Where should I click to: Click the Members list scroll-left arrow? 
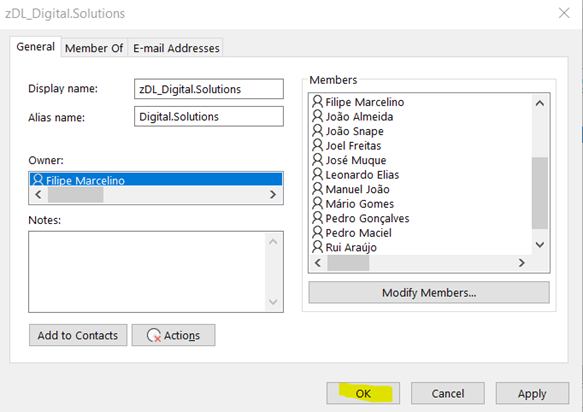pos(318,263)
